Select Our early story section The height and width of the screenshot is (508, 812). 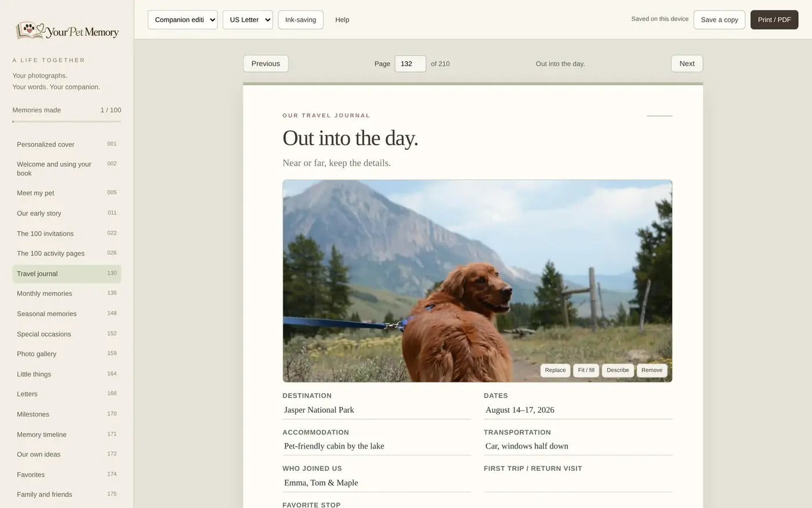click(x=67, y=213)
